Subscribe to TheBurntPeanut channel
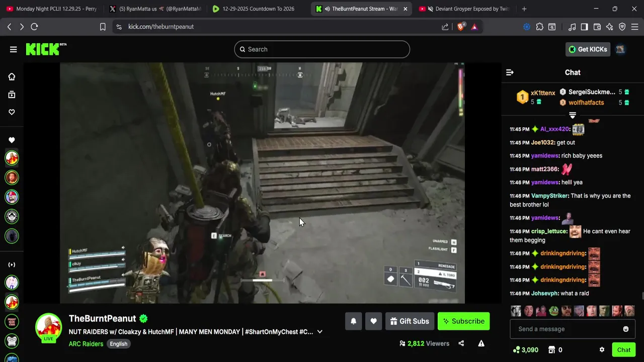The image size is (644, 362). point(463,321)
